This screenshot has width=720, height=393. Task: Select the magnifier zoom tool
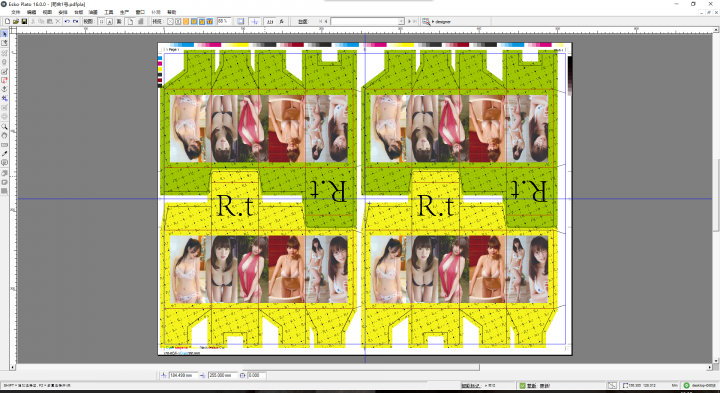pyautogui.click(x=5, y=126)
